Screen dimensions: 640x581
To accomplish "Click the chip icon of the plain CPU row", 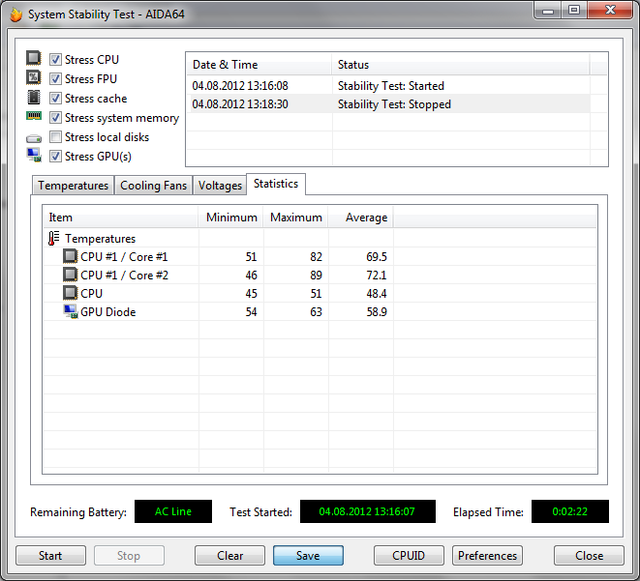I will (70, 293).
